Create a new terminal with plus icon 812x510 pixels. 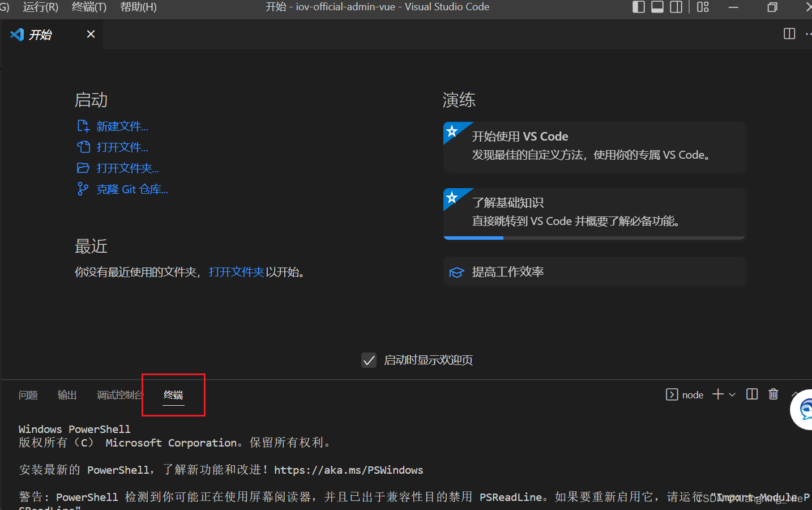point(718,394)
